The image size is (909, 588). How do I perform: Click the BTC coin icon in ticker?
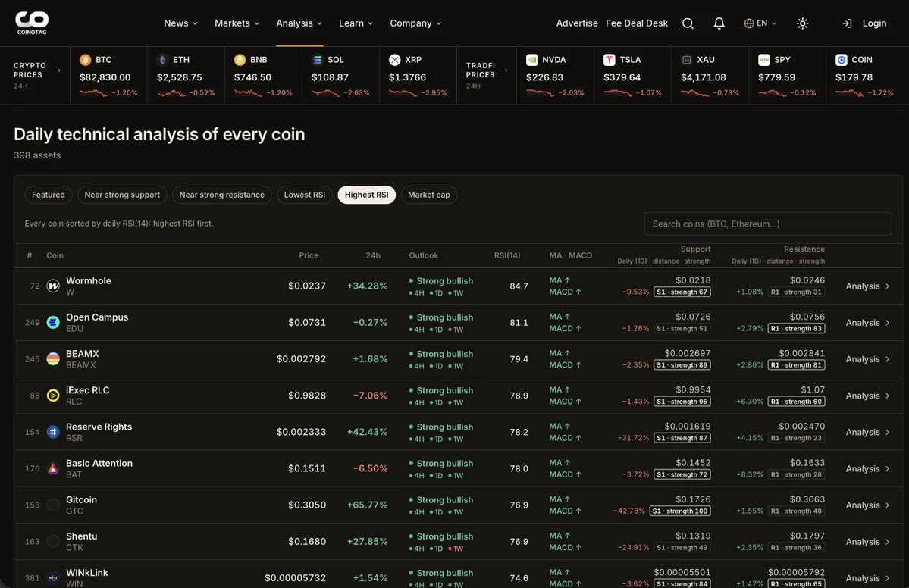point(85,60)
